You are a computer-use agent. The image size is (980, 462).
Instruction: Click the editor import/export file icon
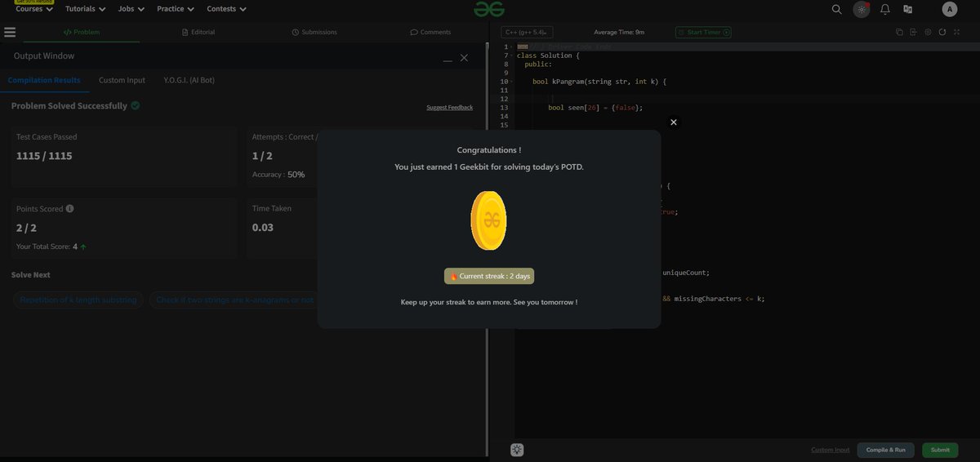(x=914, y=32)
